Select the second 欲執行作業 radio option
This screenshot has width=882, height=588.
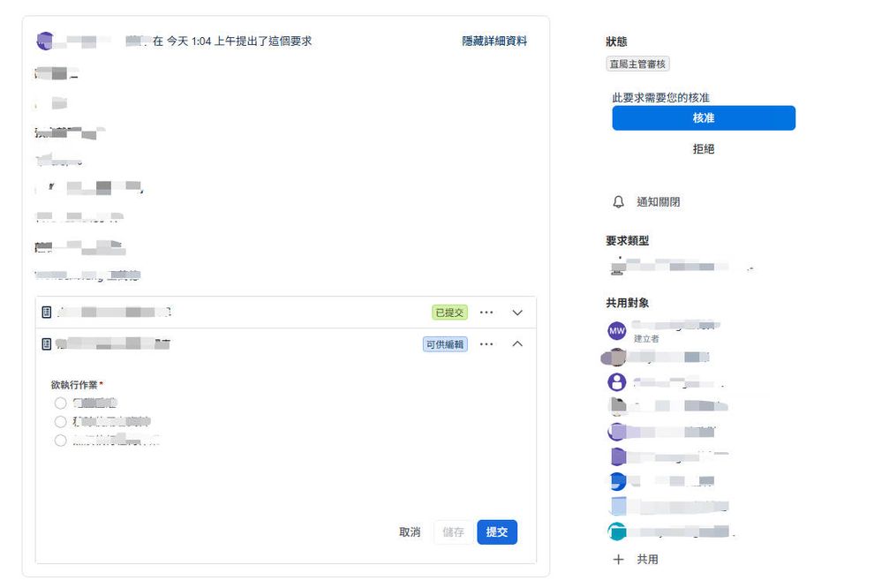click(x=61, y=421)
